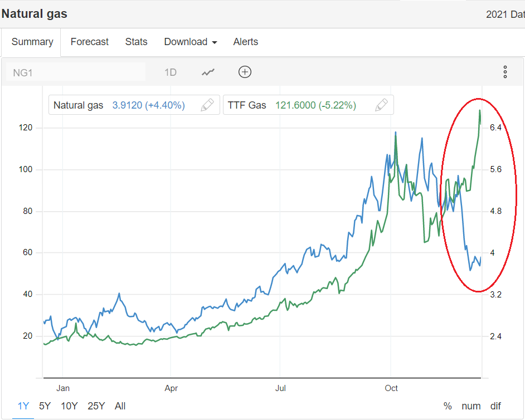Show All historical data range
Viewport: 525px width, 420px height.
(x=120, y=406)
